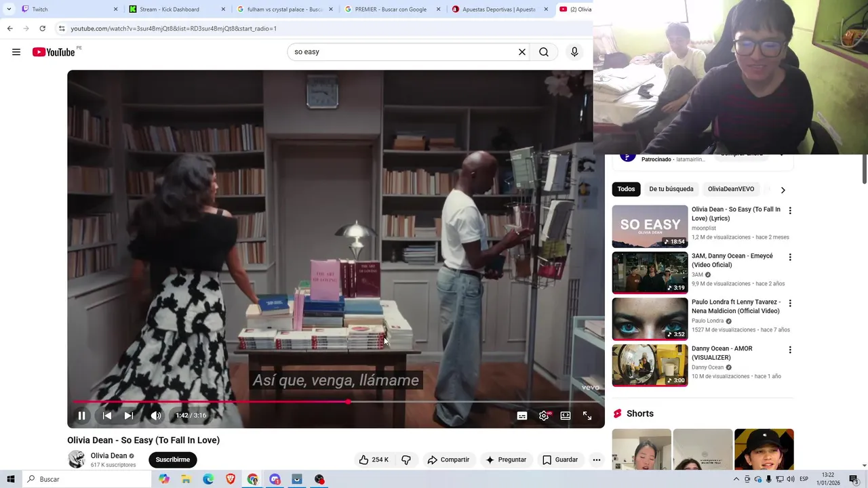Reload the current page
The width and height of the screenshot is (868, 488).
42,28
